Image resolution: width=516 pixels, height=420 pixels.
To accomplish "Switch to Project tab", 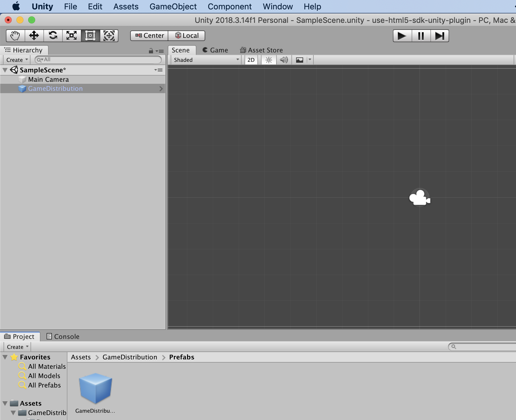I will (19, 337).
